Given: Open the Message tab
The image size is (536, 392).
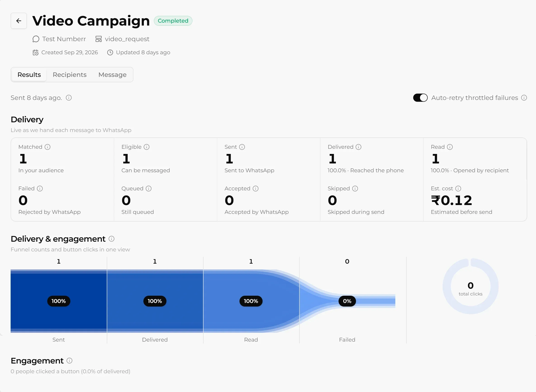Looking at the screenshot, I should (113, 75).
